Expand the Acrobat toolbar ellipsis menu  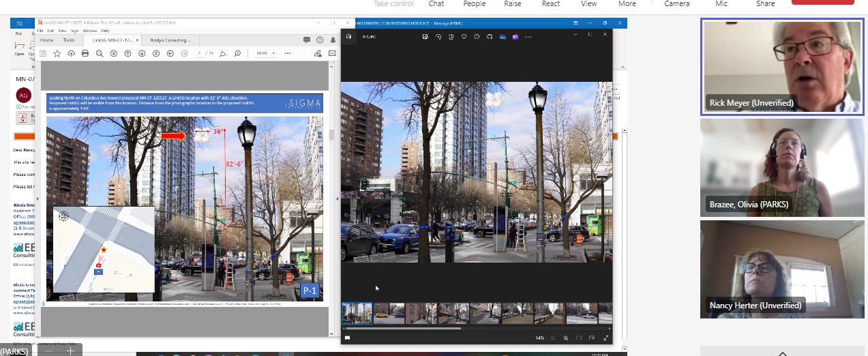click(x=287, y=53)
